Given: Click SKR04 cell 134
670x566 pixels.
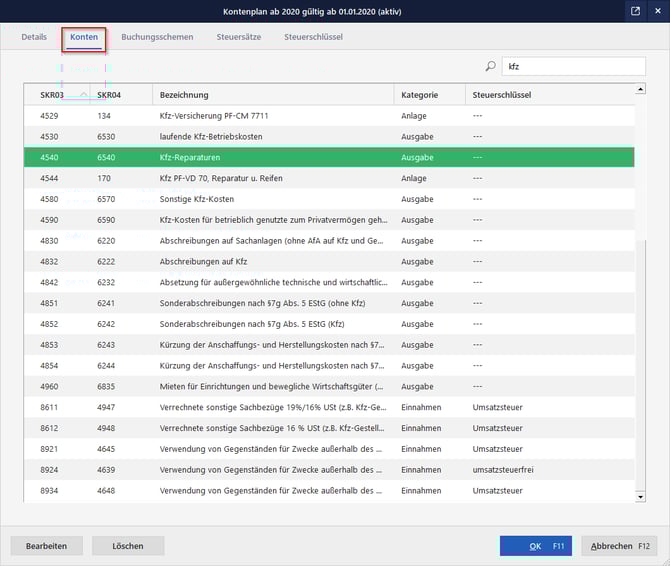Looking at the screenshot, I should coord(104,116).
